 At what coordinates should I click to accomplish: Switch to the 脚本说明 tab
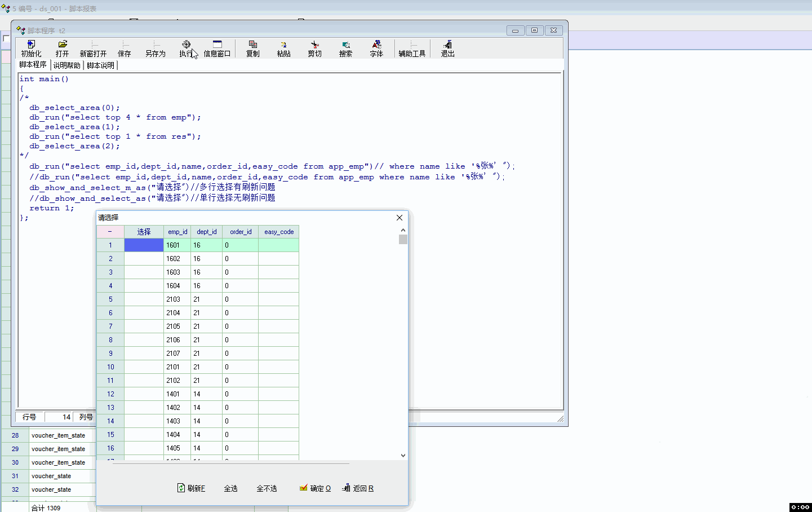coord(100,65)
